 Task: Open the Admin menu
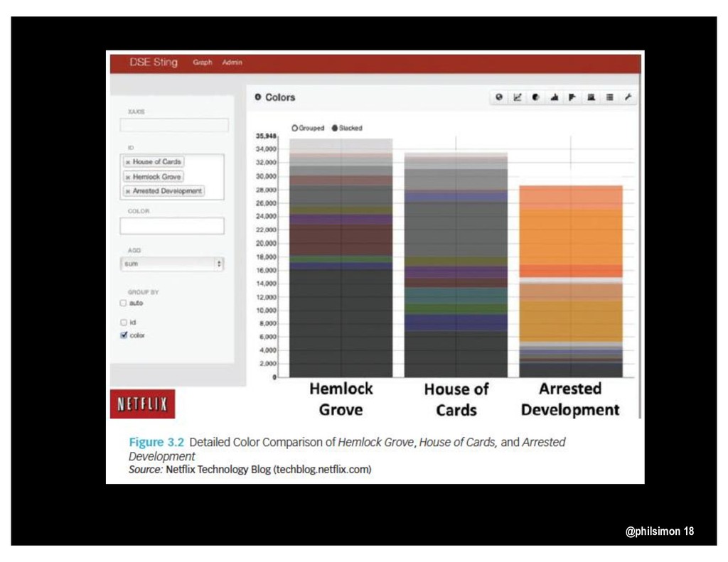232,63
